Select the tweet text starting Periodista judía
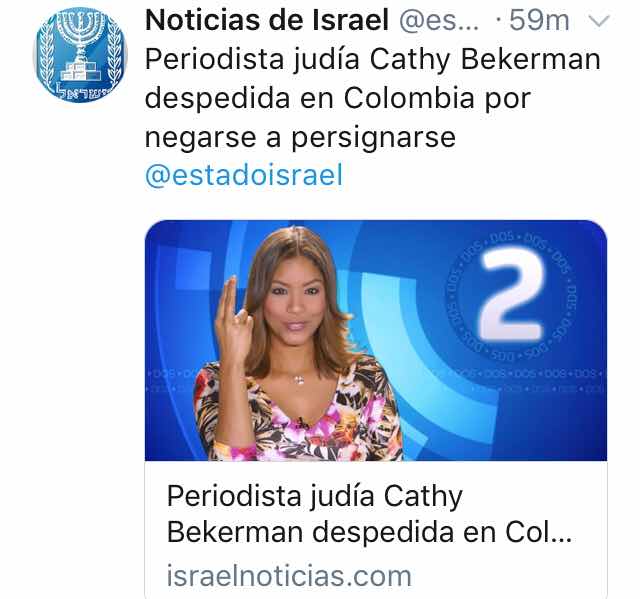Viewport: 640px width, 599px height. tap(373, 98)
